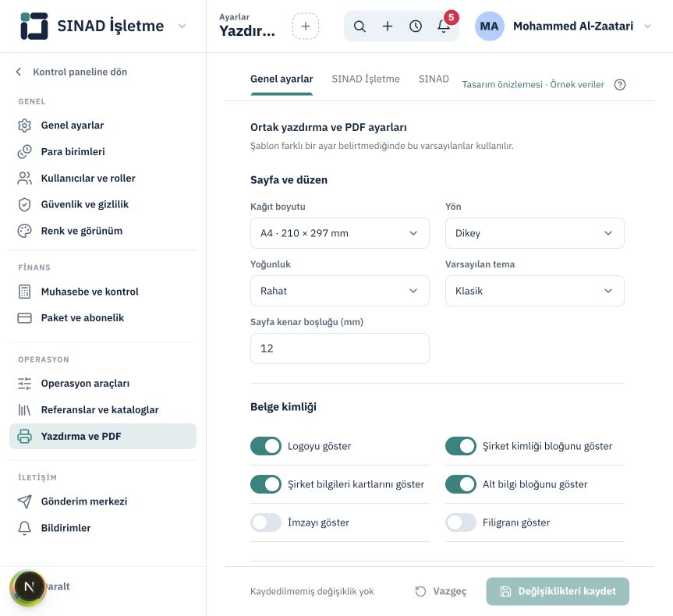Open the Kağıt boyutu dropdown
This screenshot has width=673, height=616.
coord(340,233)
